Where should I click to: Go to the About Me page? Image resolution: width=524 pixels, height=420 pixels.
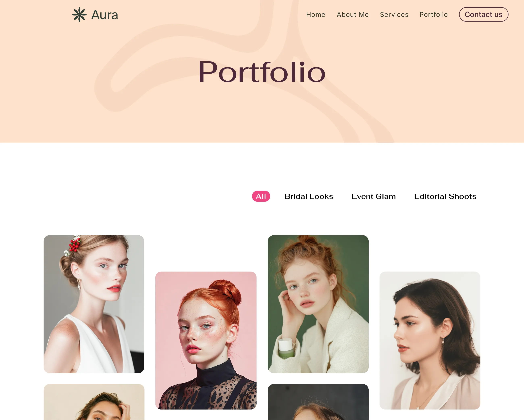[353, 15]
